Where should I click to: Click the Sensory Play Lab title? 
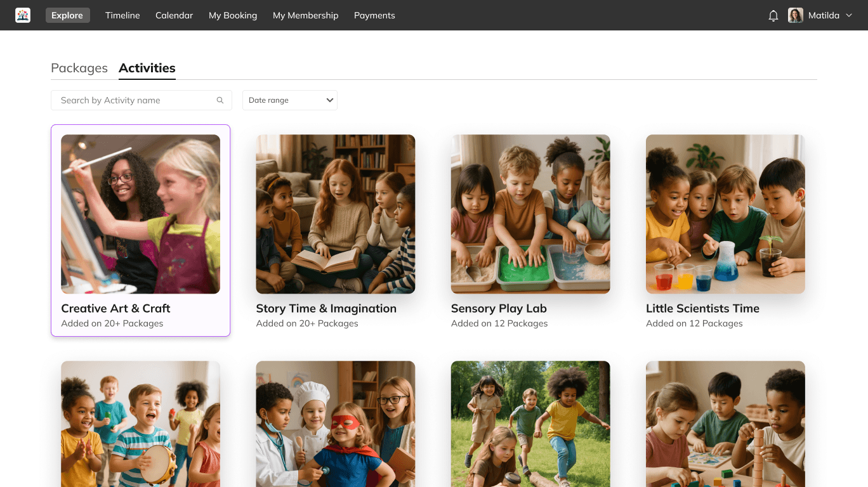[x=499, y=308]
